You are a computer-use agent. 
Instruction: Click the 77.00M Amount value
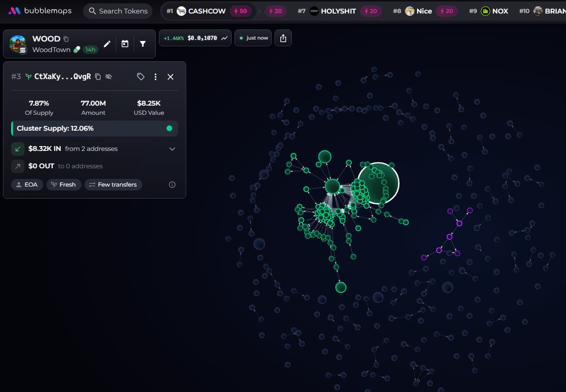click(93, 103)
